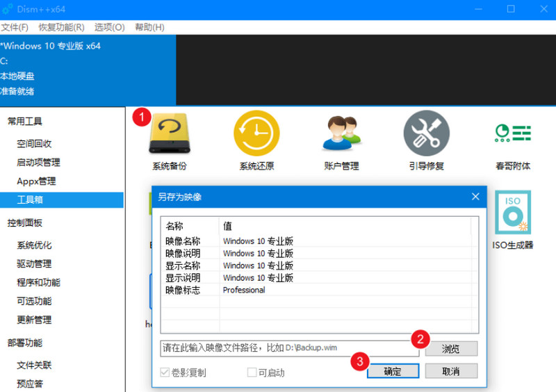Open the 选项(O) menu
The height and width of the screenshot is (392, 556).
coord(109,27)
